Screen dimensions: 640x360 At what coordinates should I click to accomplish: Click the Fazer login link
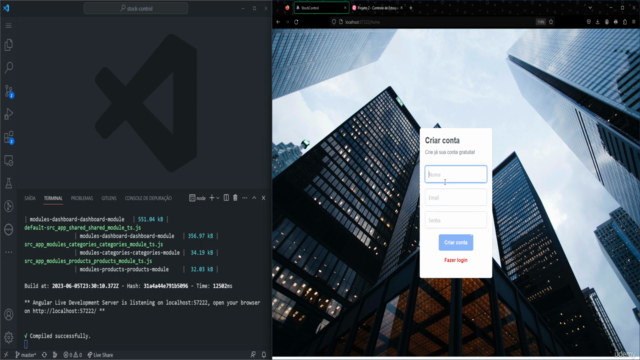(456, 260)
